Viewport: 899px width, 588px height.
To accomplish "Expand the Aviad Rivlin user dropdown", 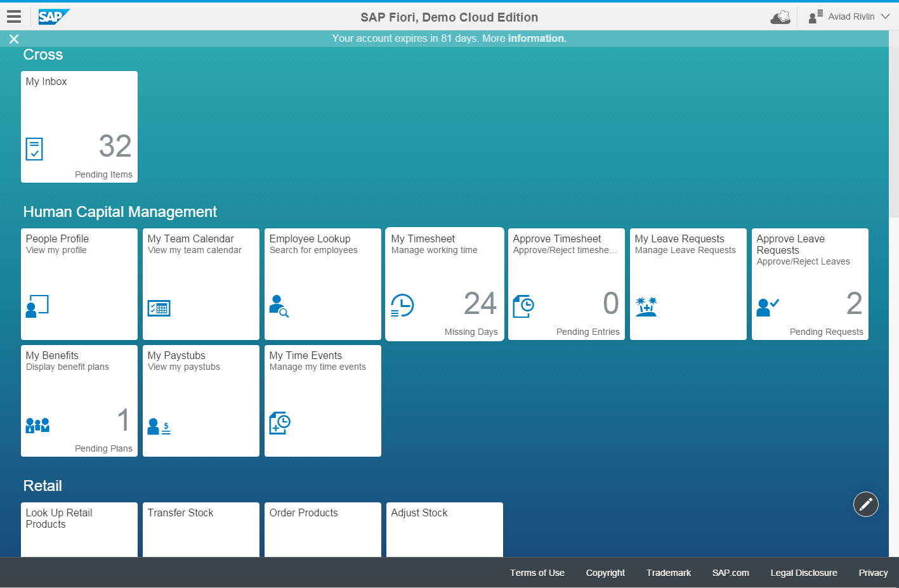I will pos(850,16).
